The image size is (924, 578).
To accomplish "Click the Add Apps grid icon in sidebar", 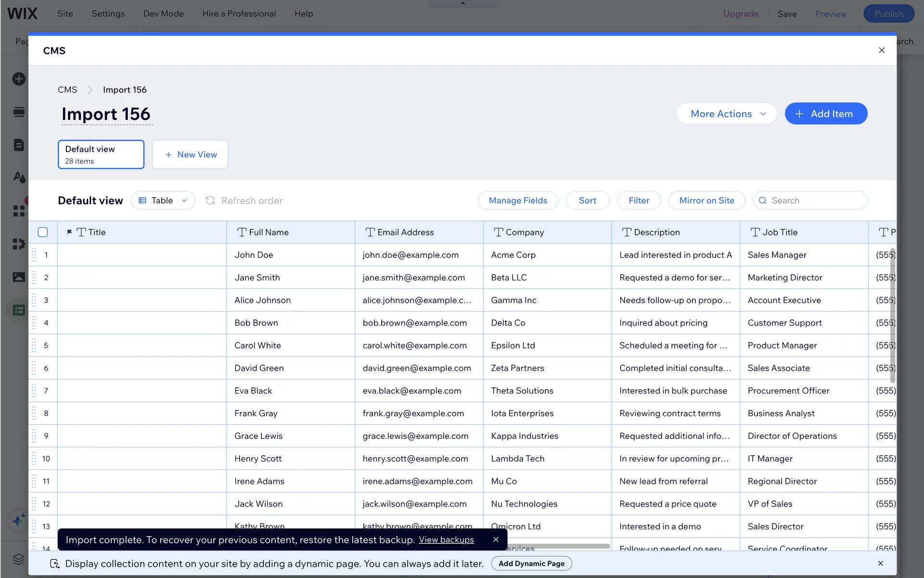I will (x=19, y=211).
